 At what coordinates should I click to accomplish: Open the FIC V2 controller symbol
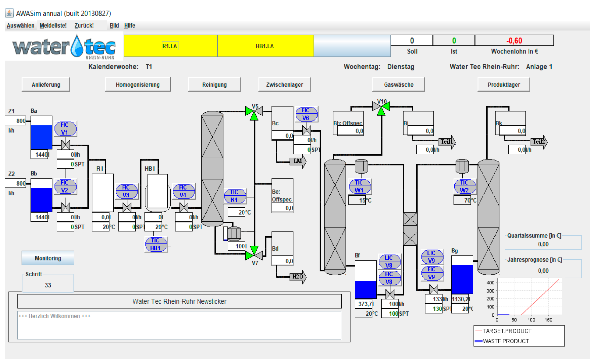(65, 186)
